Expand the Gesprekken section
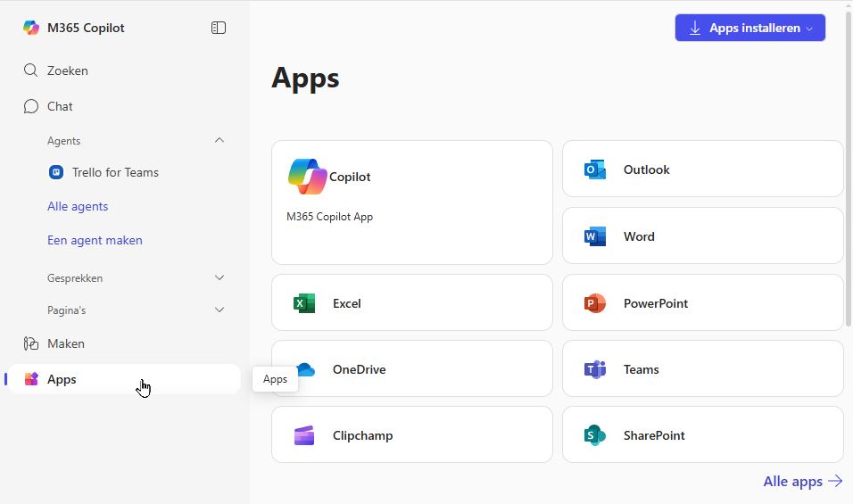Screen dimensions: 853x504 tap(219, 278)
